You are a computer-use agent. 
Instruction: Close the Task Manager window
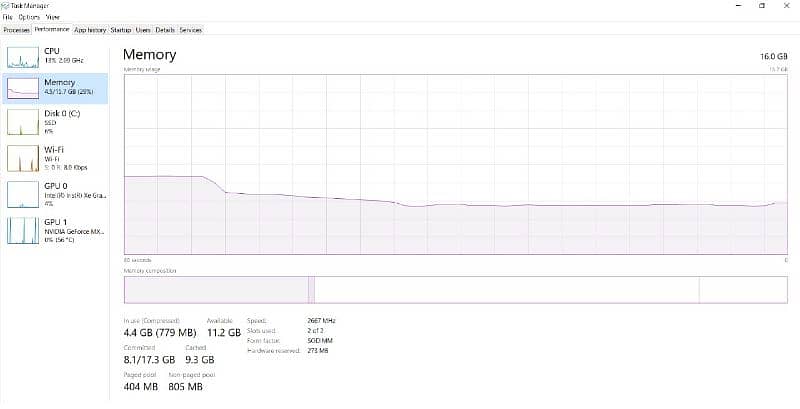click(787, 6)
